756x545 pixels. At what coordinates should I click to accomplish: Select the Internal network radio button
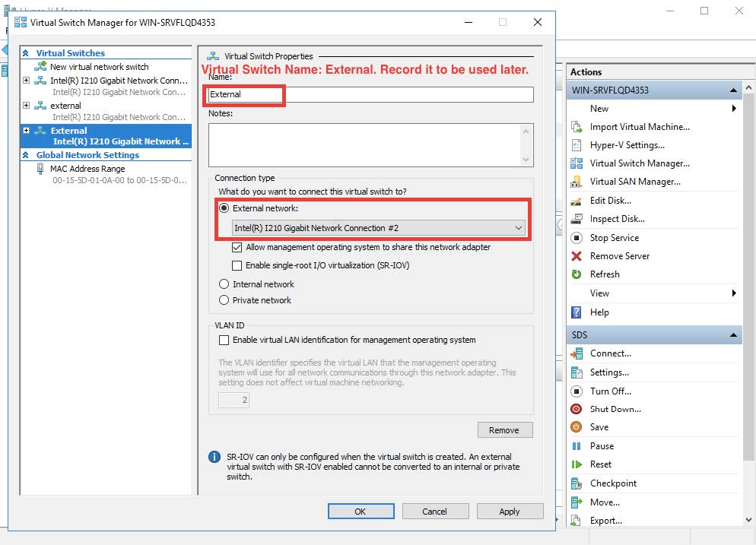(x=224, y=284)
